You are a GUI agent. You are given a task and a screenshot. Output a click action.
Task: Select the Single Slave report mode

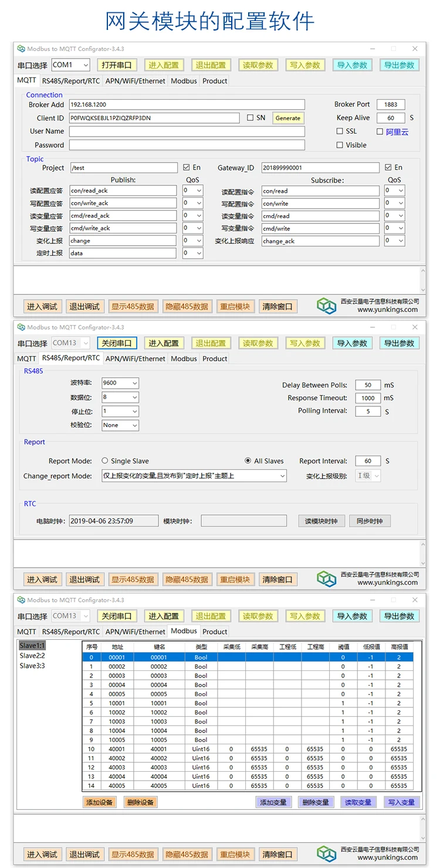(x=105, y=461)
